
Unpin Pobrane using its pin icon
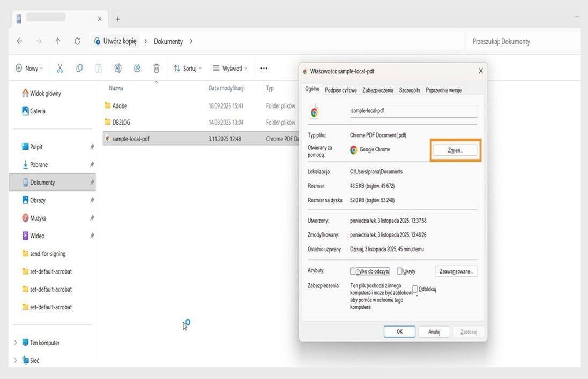point(92,164)
